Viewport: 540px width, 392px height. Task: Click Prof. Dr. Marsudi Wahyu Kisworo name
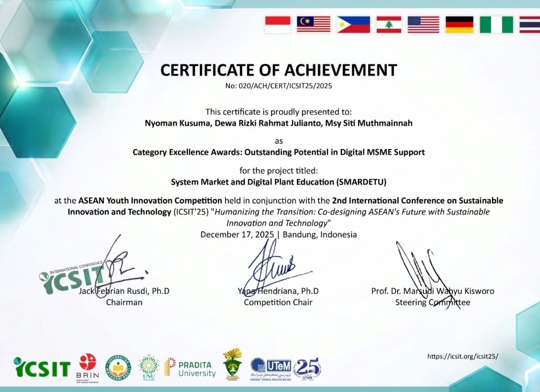[x=433, y=291]
